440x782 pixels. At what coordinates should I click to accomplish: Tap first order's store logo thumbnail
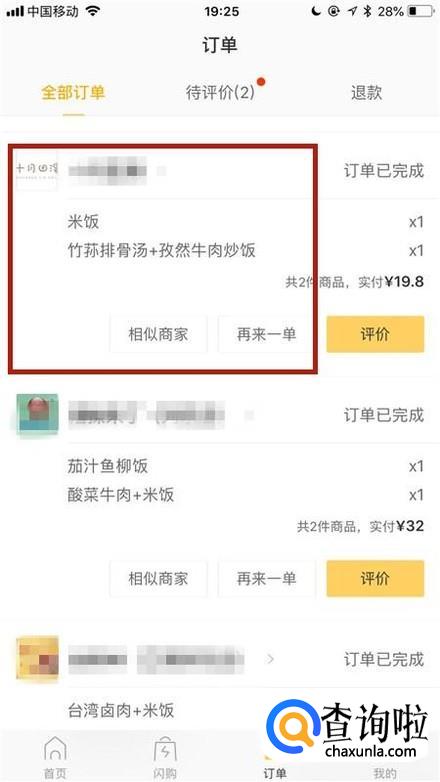tap(37, 170)
